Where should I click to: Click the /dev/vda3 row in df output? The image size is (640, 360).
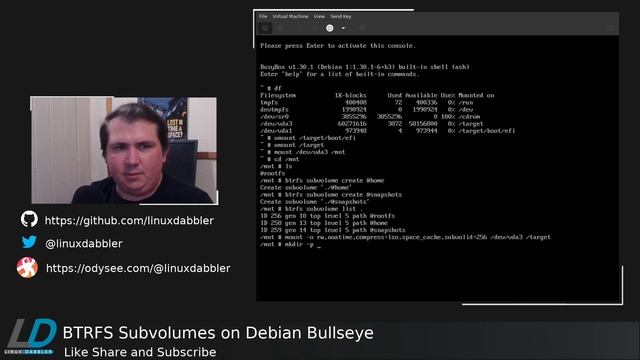[371, 124]
